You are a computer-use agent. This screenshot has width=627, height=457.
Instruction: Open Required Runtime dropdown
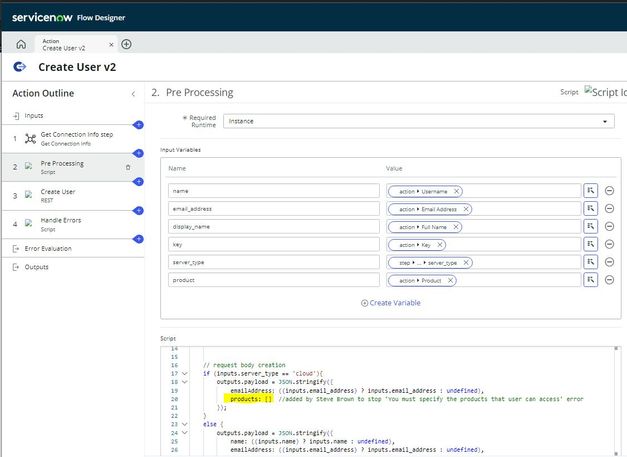click(x=419, y=121)
